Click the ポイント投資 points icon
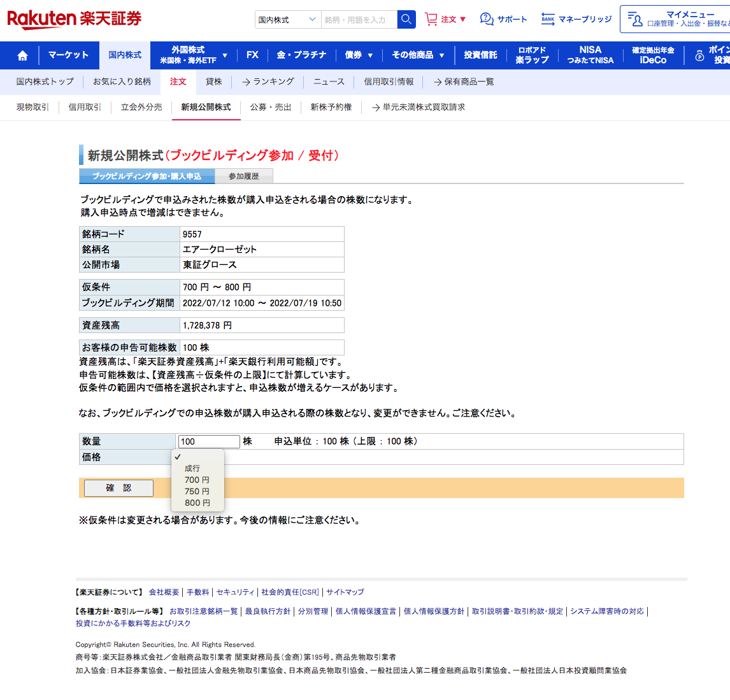 pos(699,56)
